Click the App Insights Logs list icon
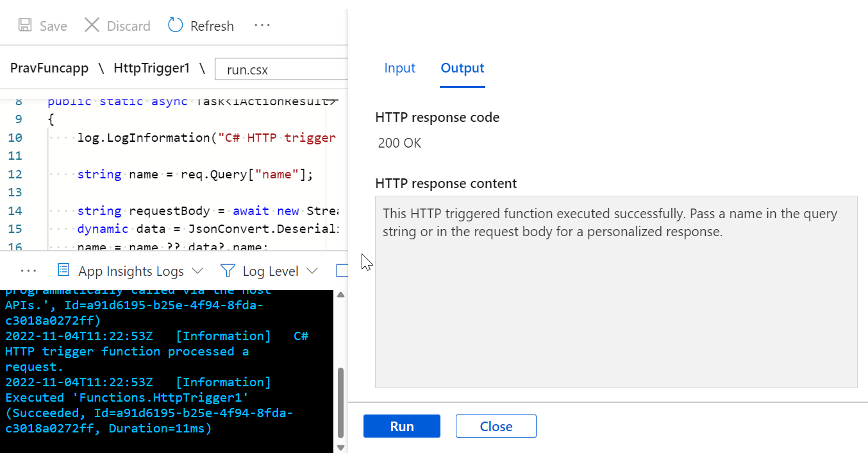Screen dimensions: 868x453 (x=63, y=271)
